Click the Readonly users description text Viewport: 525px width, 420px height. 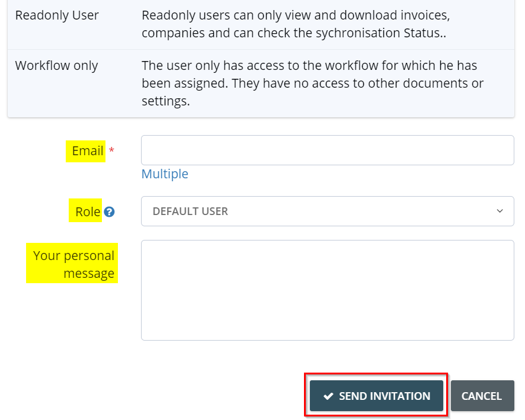point(296,24)
